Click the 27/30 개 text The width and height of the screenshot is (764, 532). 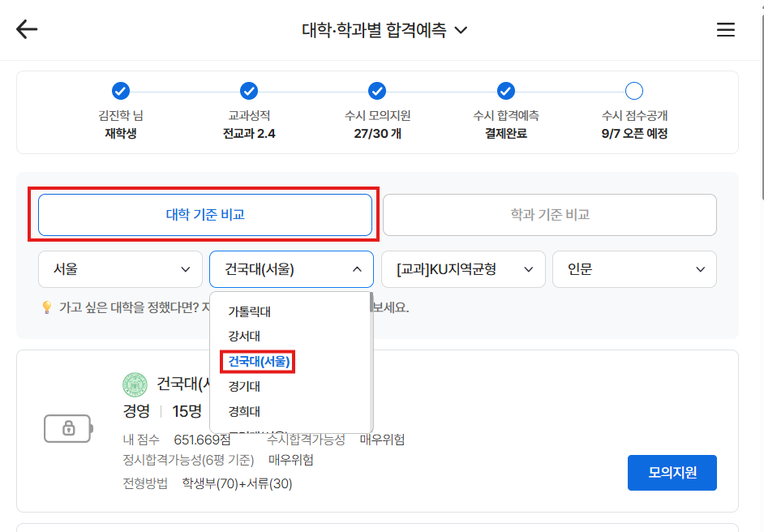point(378,134)
